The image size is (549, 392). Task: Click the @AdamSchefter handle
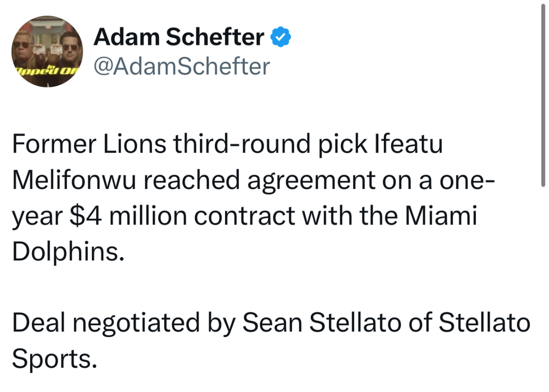pos(182,67)
